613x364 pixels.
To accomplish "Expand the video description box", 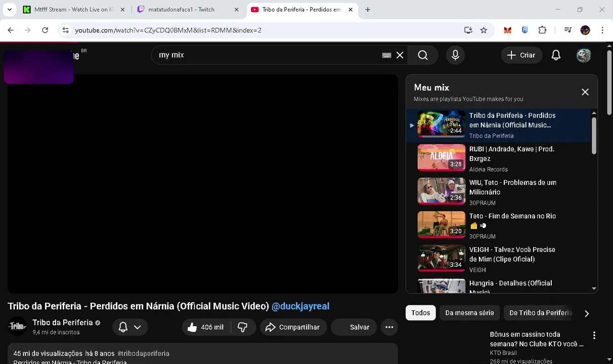I will (x=202, y=354).
